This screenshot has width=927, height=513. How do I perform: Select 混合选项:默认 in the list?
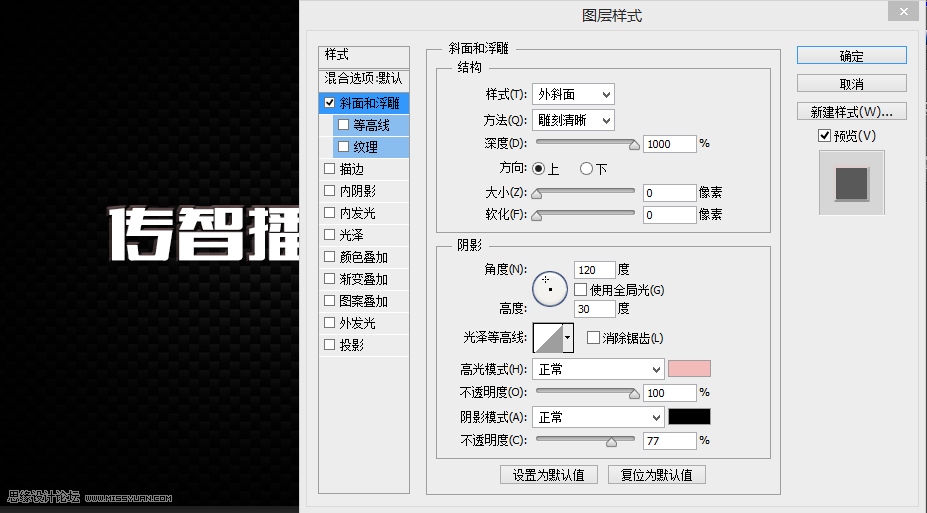(x=364, y=79)
